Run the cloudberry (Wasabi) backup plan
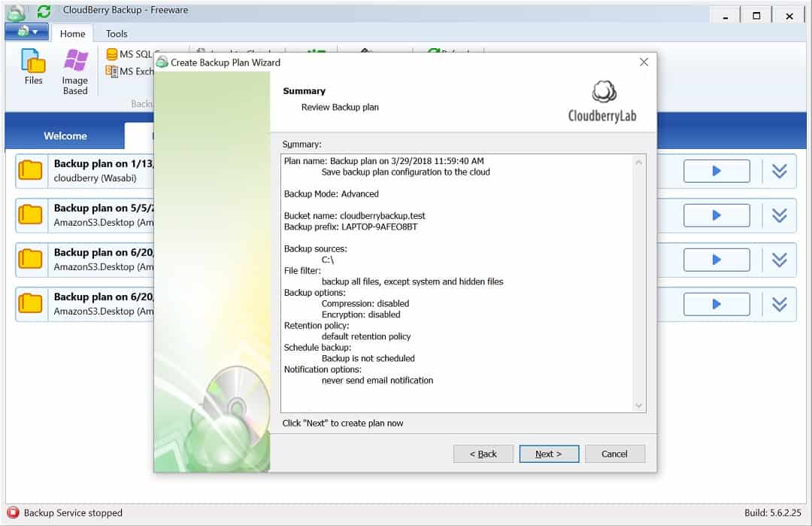The width and height of the screenshot is (812, 526). pos(717,171)
